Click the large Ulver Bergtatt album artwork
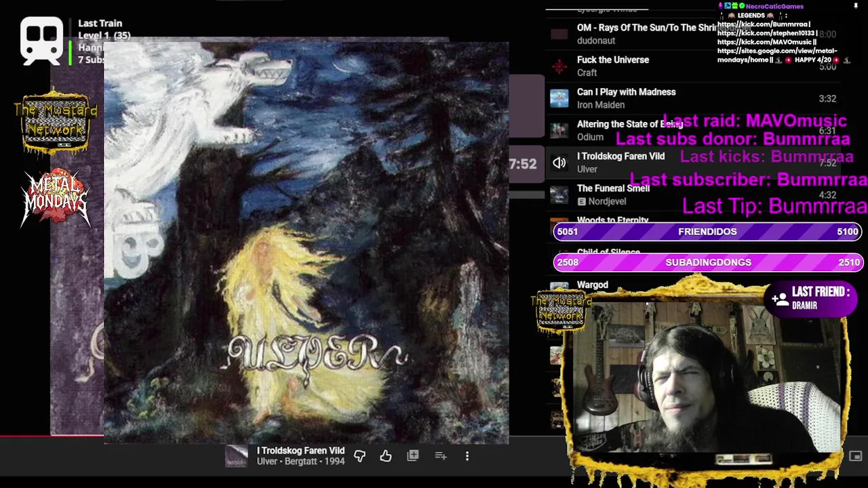Screen dimensions: 868x488 coord(306,243)
